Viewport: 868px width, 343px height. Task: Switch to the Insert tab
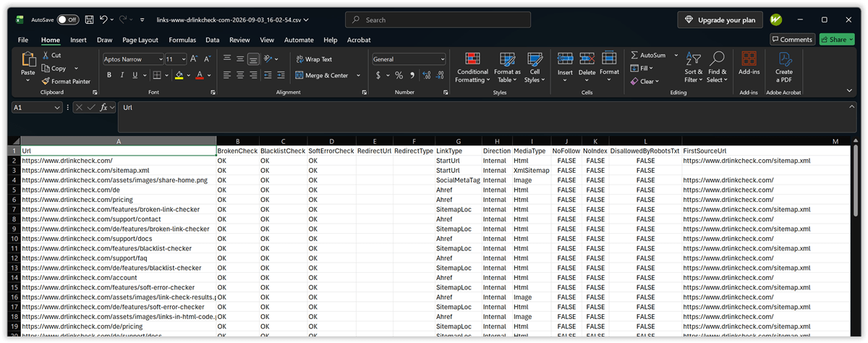(x=78, y=40)
